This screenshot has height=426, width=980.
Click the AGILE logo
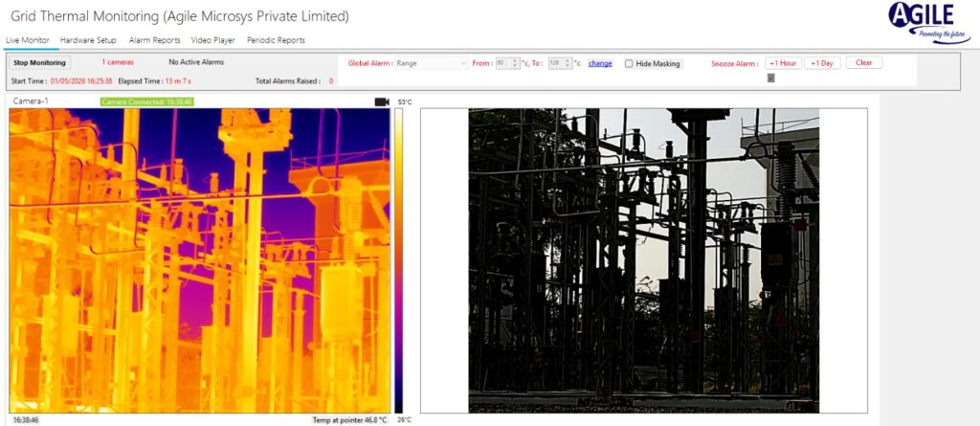928,23
